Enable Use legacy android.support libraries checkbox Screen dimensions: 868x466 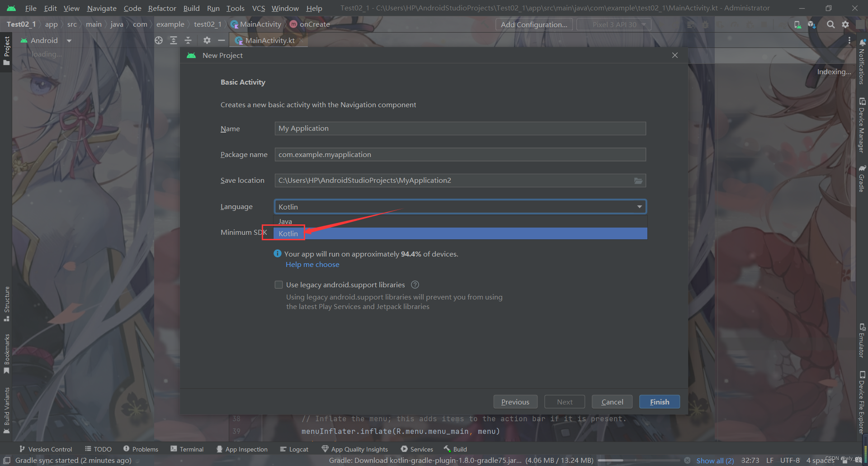coord(278,285)
